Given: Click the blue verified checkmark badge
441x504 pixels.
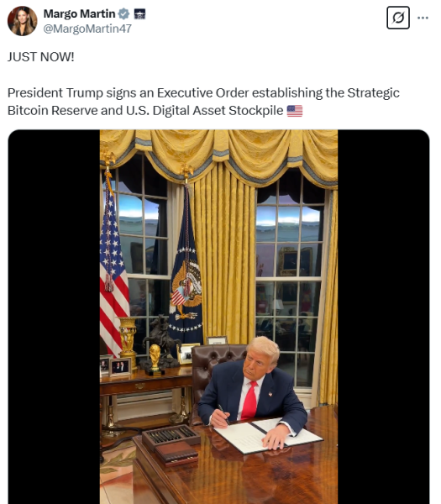Looking at the screenshot, I should [123, 13].
